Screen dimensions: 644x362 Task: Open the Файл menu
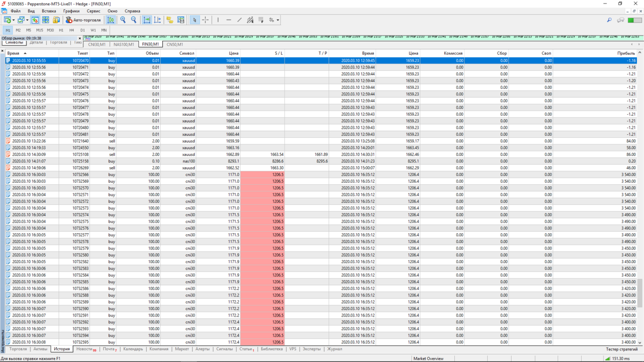[15, 11]
